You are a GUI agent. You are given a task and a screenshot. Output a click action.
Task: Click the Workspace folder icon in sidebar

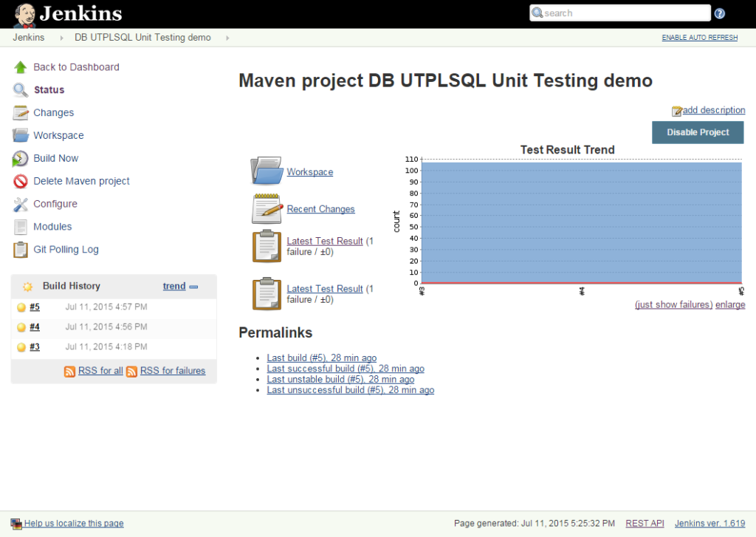20,135
